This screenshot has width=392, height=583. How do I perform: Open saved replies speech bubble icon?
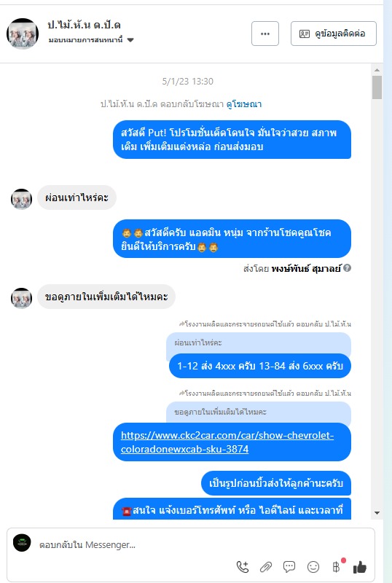coord(289,567)
